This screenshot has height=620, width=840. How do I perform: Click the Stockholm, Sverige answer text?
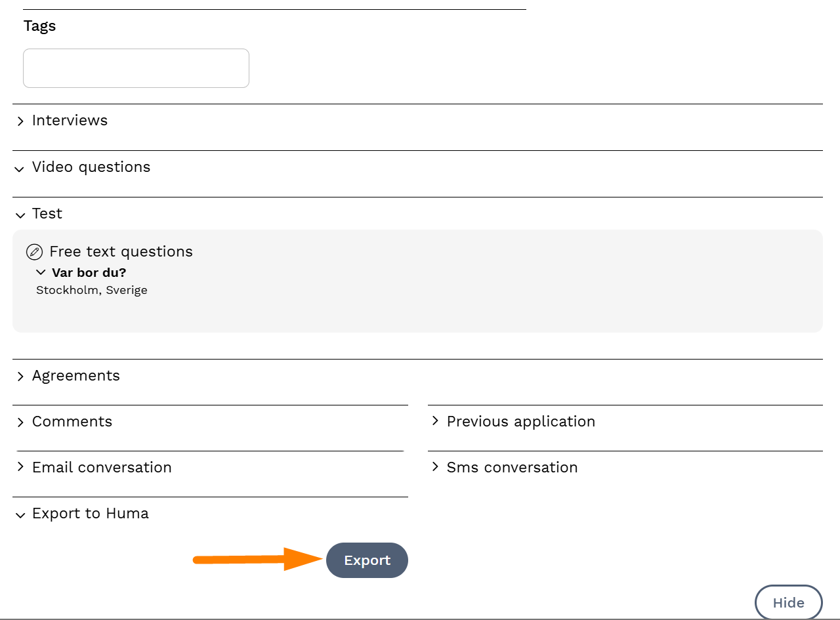(92, 290)
